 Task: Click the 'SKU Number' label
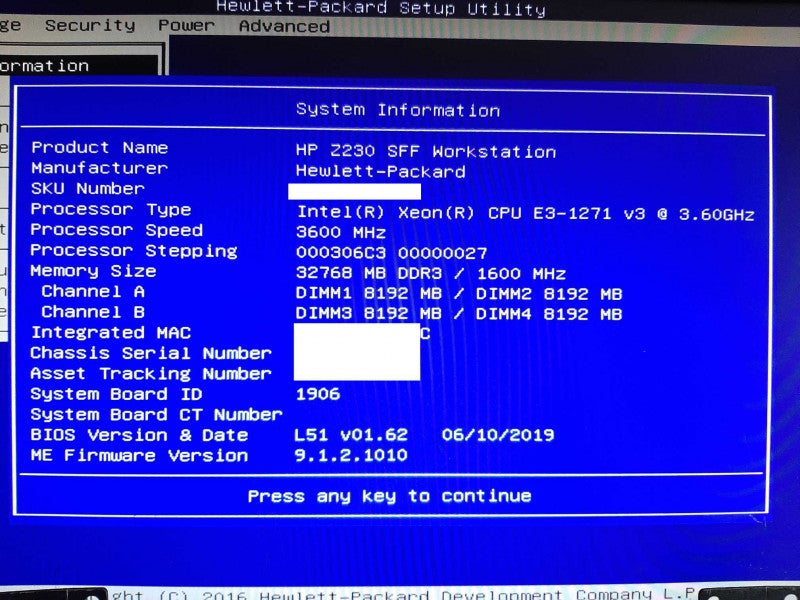tap(88, 188)
